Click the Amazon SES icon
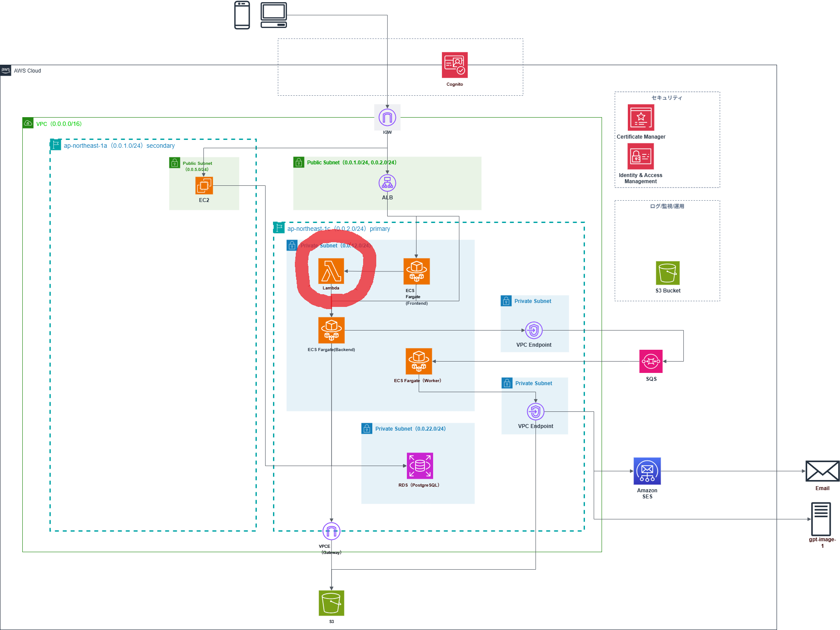 [x=647, y=471]
